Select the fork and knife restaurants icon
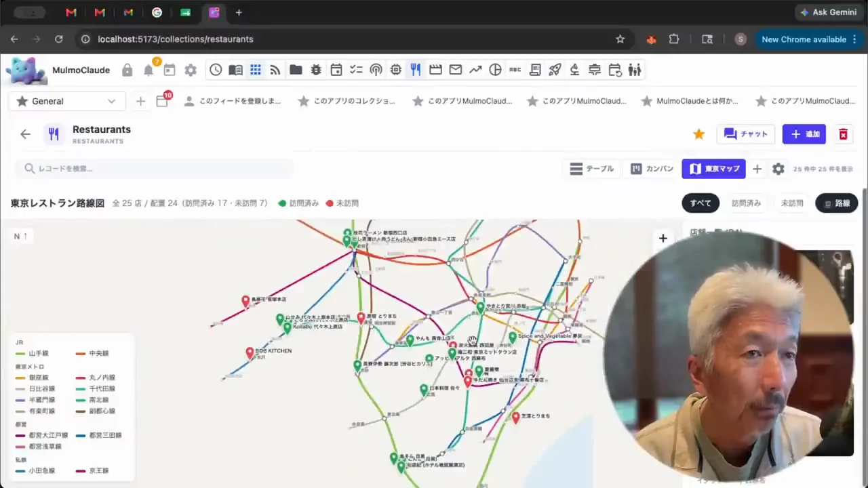The height and width of the screenshot is (488, 868). click(416, 70)
